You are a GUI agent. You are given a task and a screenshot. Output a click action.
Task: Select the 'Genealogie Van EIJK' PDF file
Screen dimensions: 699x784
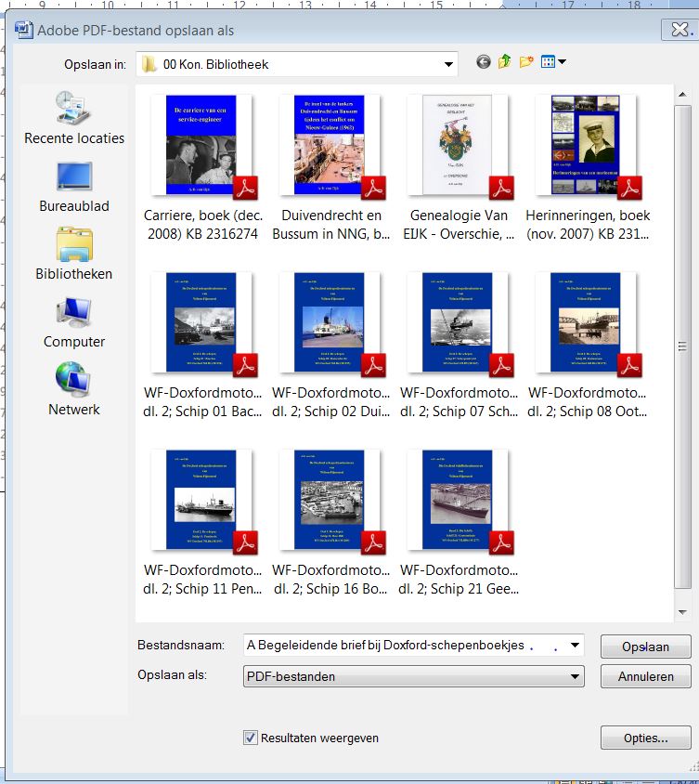[x=461, y=146]
